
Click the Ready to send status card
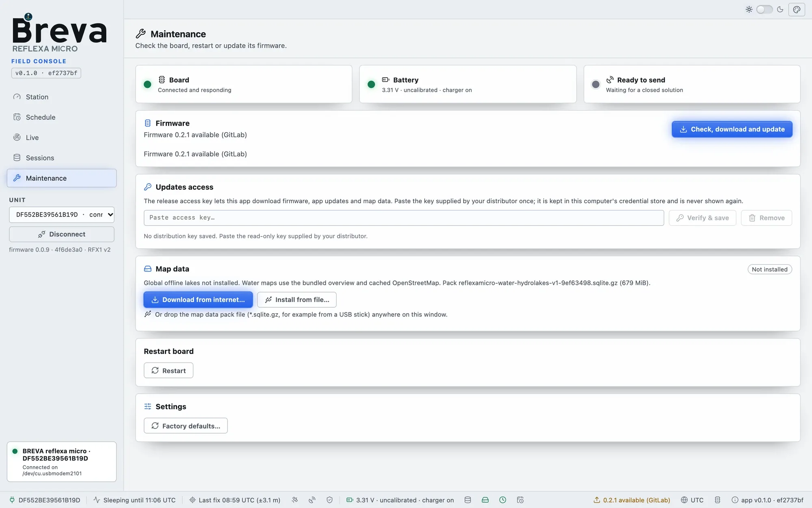(x=692, y=84)
